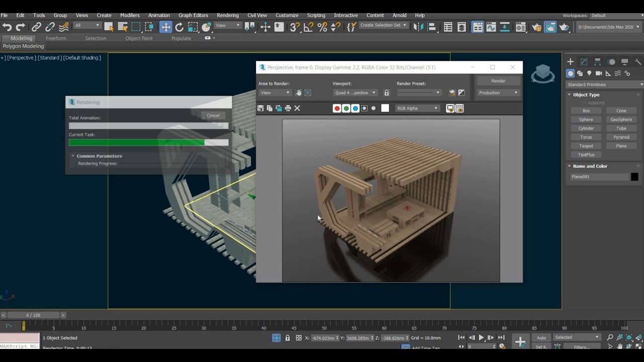Click the Pyramid object type button

[x=621, y=137]
